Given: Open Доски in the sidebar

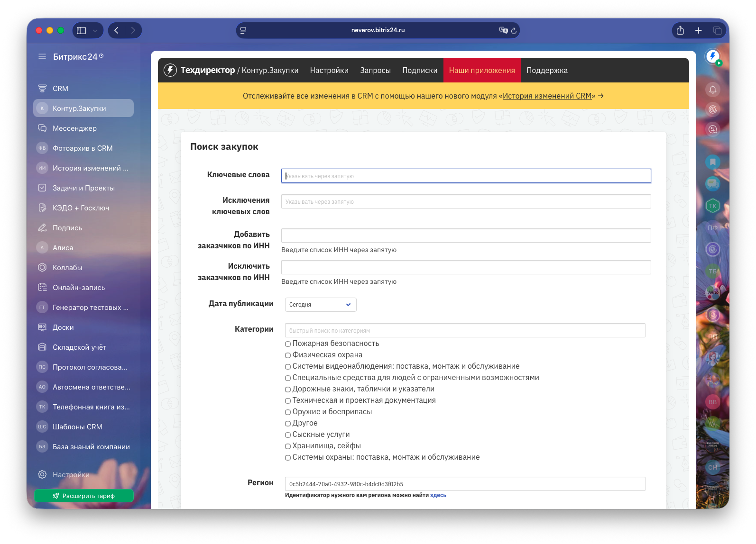Looking at the screenshot, I should tap(83, 327).
